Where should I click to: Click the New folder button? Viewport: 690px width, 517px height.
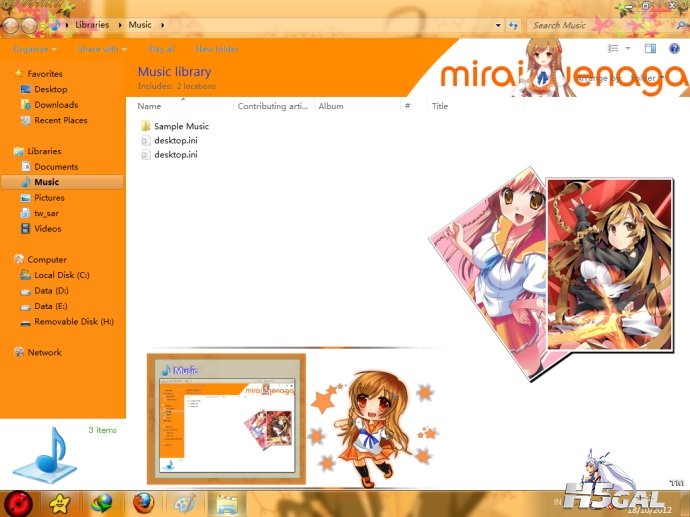tap(217, 49)
